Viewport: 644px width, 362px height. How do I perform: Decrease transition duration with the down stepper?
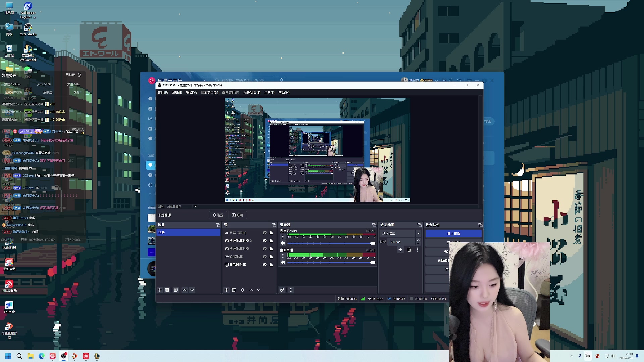pyautogui.click(x=418, y=244)
